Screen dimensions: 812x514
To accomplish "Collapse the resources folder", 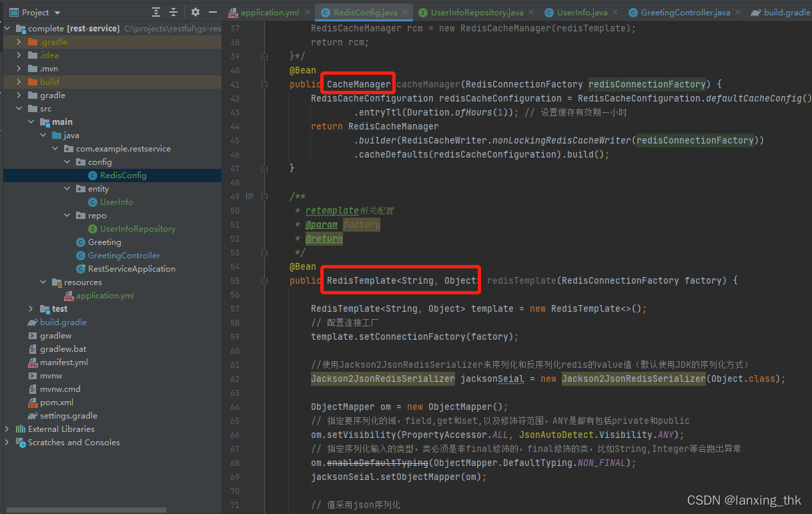I will click(43, 282).
